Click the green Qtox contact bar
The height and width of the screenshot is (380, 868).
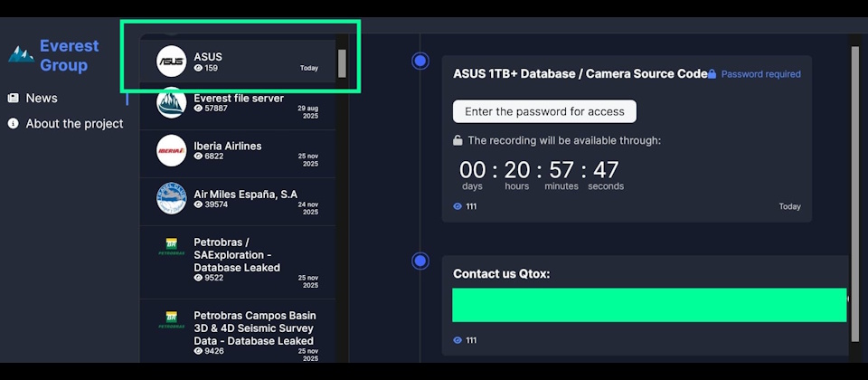click(649, 305)
